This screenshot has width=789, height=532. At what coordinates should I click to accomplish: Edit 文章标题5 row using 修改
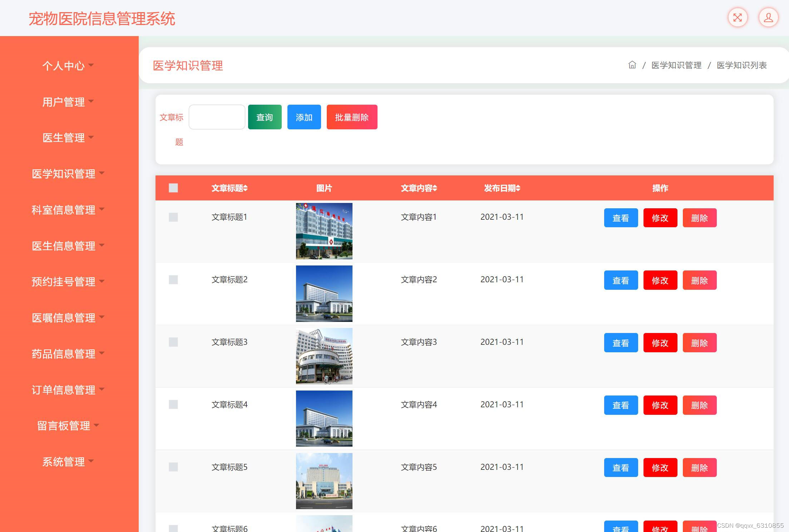(x=660, y=467)
